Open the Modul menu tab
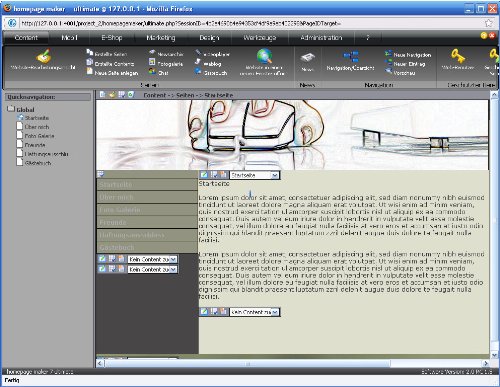Image resolution: width=500 pixels, height=387 pixels. pos(69,38)
